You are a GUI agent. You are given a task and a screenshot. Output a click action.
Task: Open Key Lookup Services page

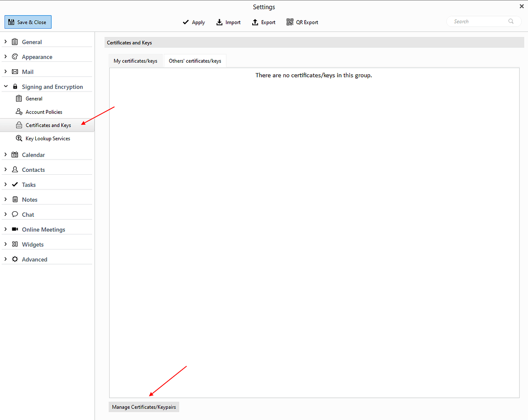pos(47,139)
